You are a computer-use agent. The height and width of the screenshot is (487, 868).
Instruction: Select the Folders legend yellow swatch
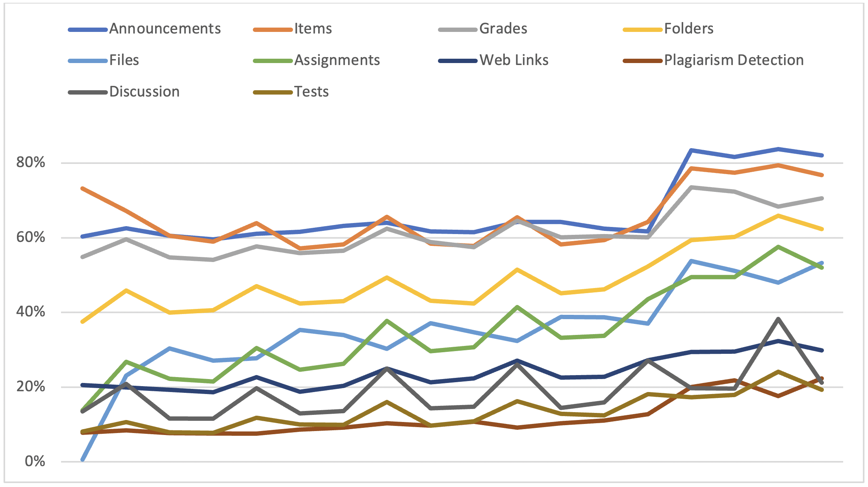pos(642,30)
